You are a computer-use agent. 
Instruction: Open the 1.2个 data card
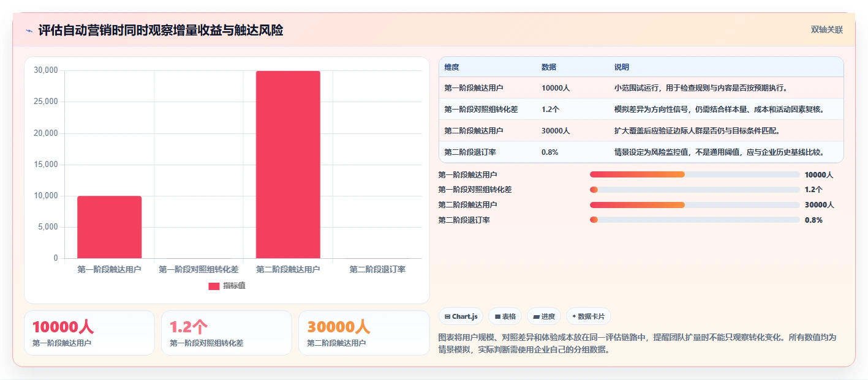[227, 333]
